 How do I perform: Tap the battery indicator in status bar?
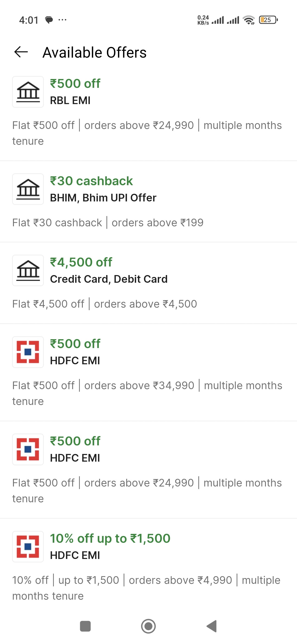(x=268, y=20)
